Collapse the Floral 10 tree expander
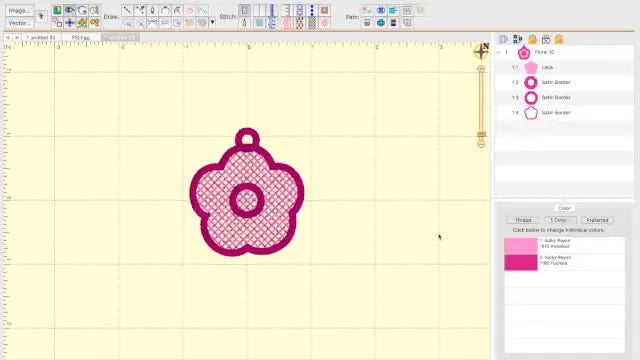This screenshot has width=640, height=360. [498, 52]
